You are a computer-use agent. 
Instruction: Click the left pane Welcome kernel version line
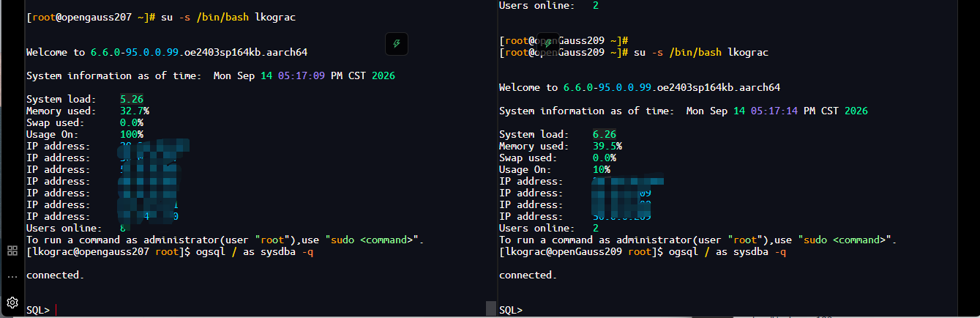pos(167,52)
